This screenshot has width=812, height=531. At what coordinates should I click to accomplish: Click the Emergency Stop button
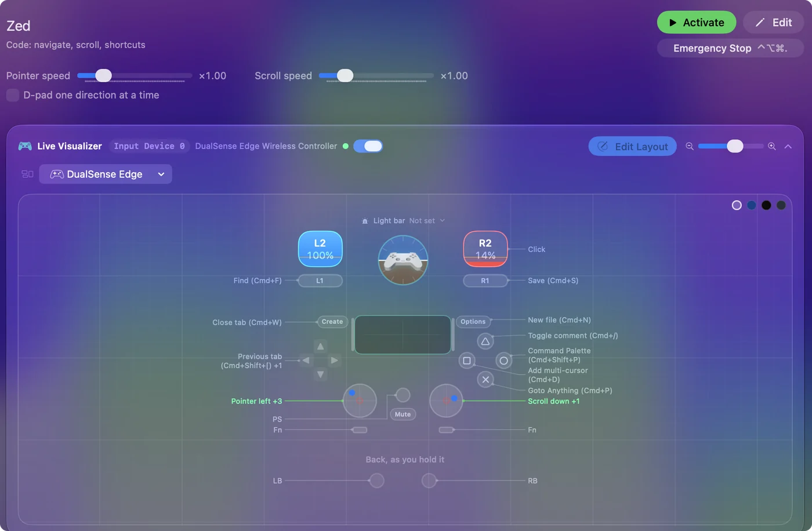click(730, 48)
